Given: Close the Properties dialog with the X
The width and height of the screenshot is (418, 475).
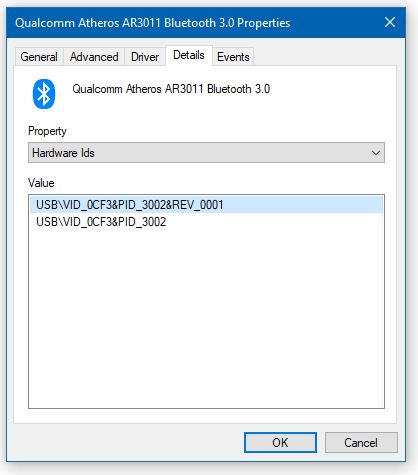Looking at the screenshot, I should [x=390, y=23].
